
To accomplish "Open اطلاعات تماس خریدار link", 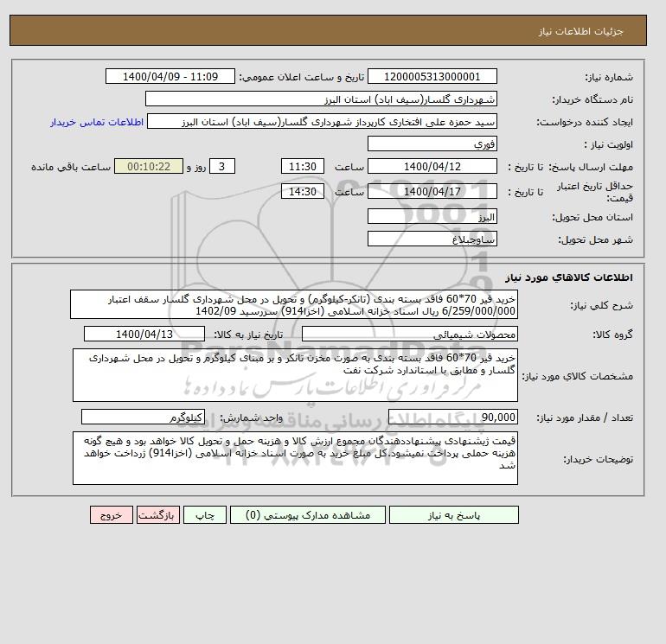I will coord(97,122).
